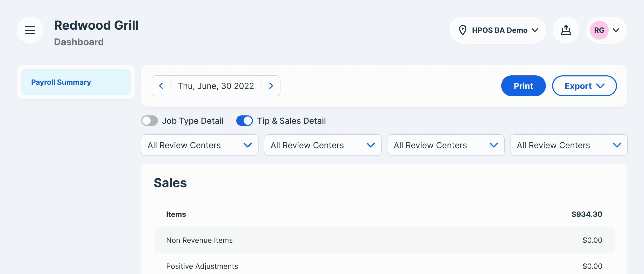Expand the HPOS BA Demo location chevron
The image size is (644, 274).
click(x=535, y=30)
